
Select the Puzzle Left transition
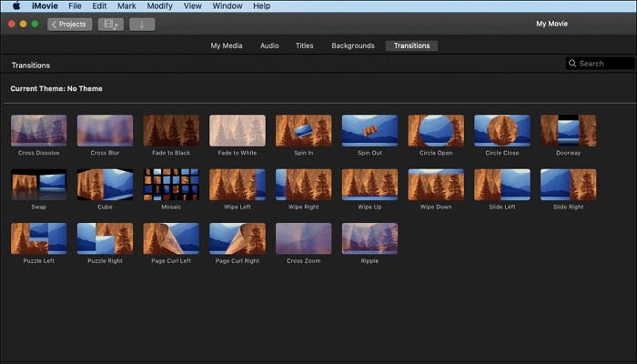coord(38,238)
